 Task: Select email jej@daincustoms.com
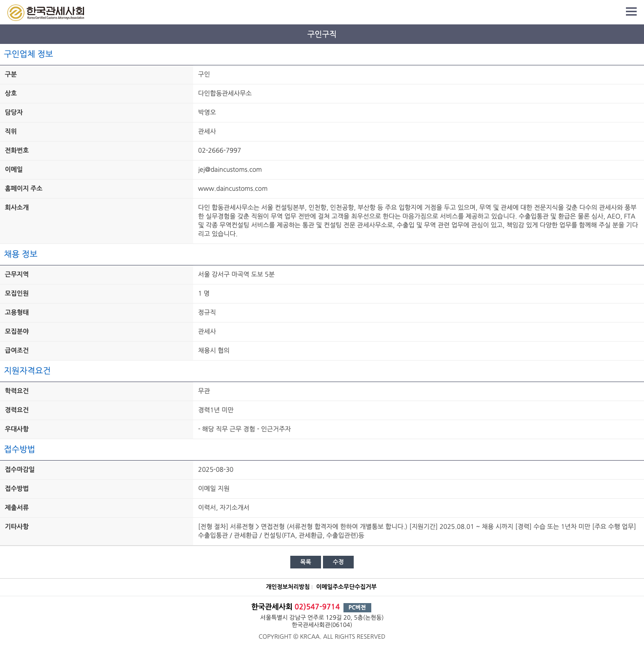pos(230,170)
